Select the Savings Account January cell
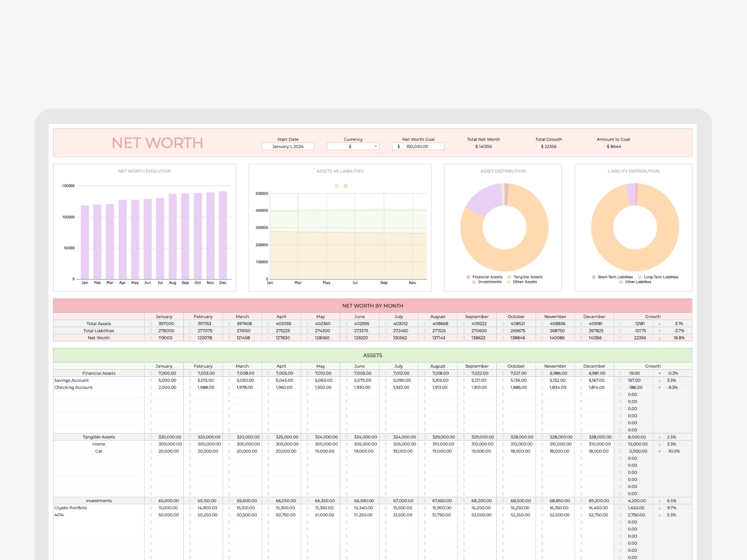747x560 pixels. (x=167, y=380)
